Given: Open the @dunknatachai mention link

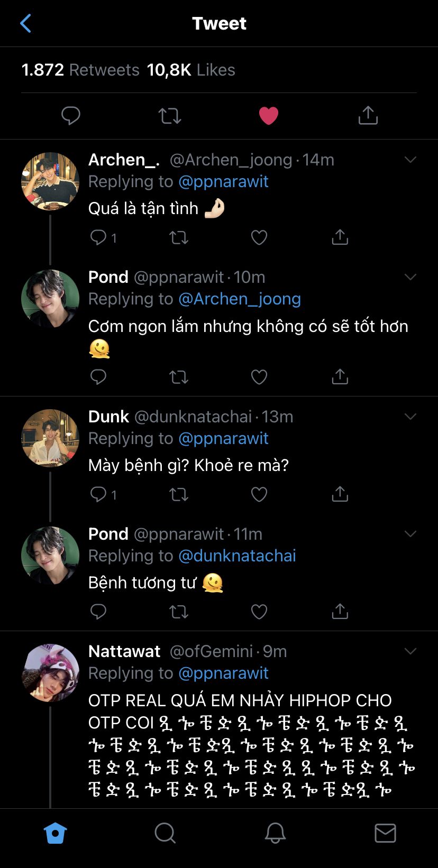Looking at the screenshot, I should pos(237,556).
